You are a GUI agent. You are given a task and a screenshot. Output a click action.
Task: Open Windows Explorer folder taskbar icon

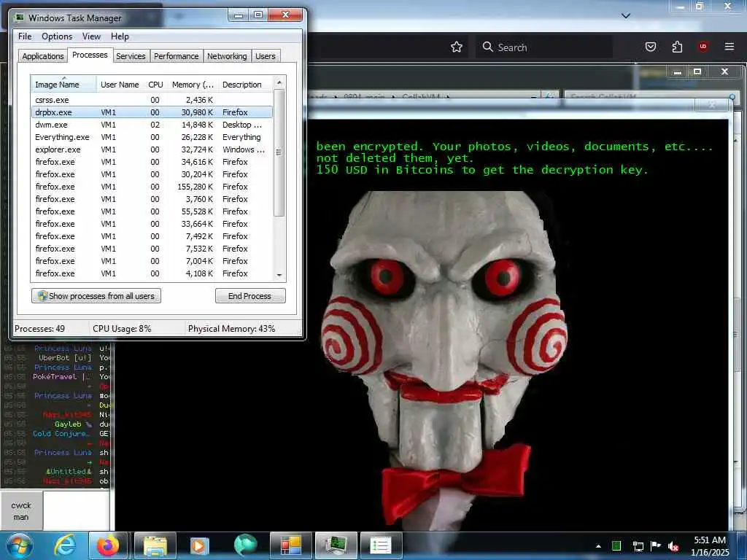tap(155, 545)
